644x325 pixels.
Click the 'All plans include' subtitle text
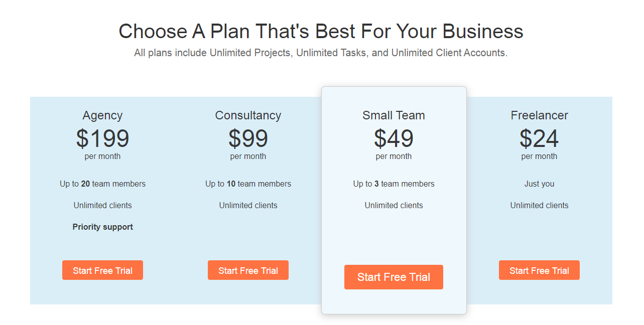(x=321, y=53)
